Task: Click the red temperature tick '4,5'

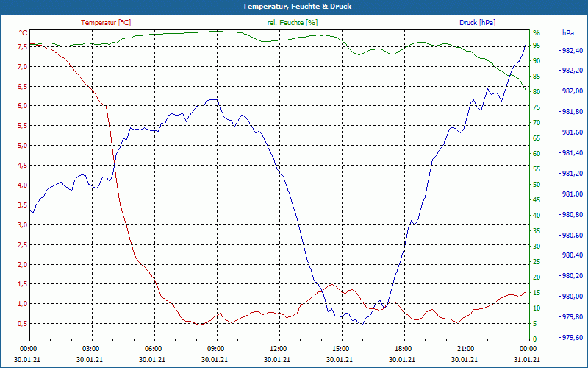Action: pyautogui.click(x=23, y=165)
